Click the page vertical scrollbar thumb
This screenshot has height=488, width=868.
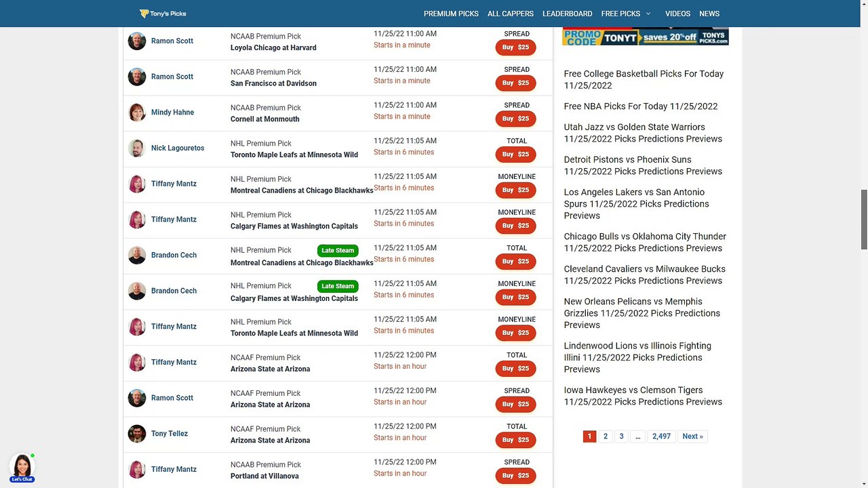pyautogui.click(x=864, y=219)
